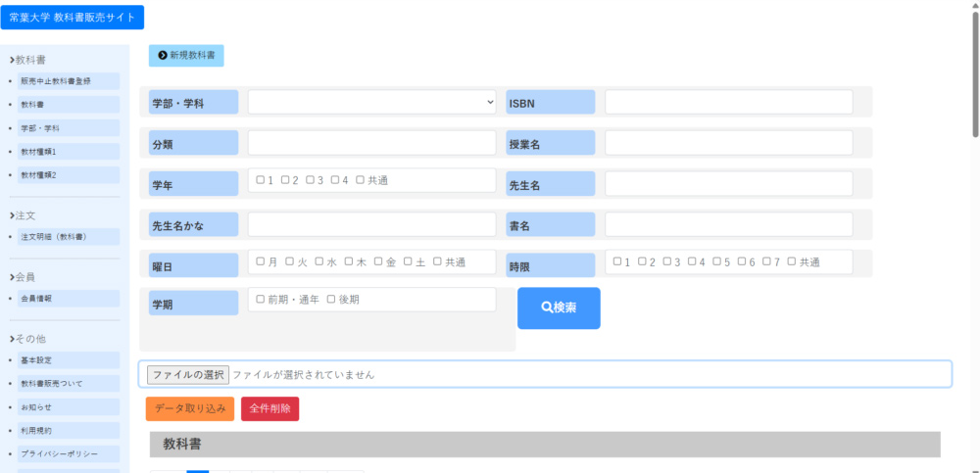Viewport: 980px width, 473px height.
Task: Click the chevron icon beside 注文 heading
Action: pos(12,215)
